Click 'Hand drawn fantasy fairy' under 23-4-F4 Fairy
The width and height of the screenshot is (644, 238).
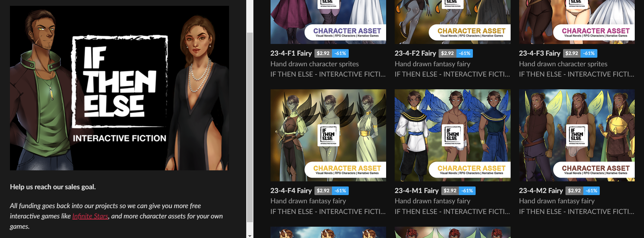click(x=308, y=201)
